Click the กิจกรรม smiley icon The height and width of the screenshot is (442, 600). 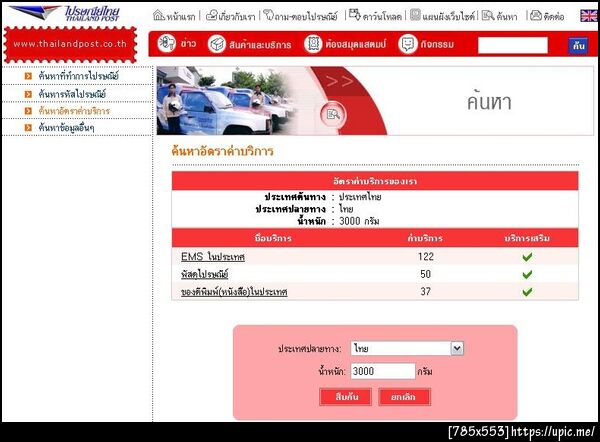(408, 44)
